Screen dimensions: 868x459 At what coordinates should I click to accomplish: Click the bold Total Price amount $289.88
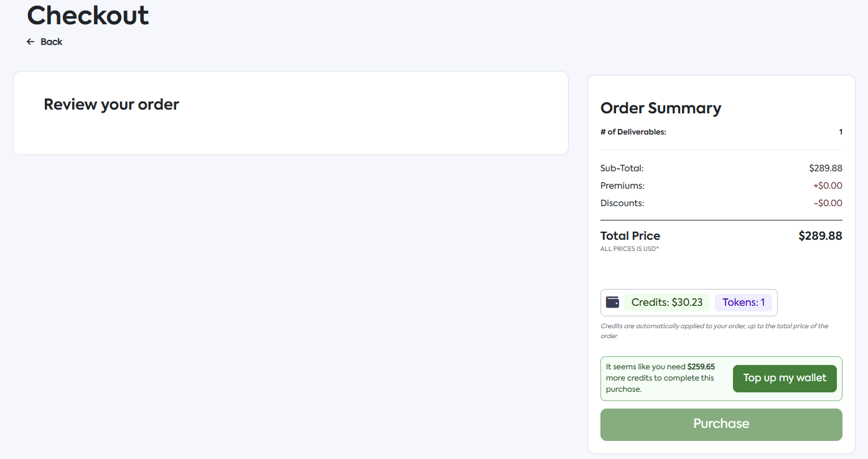[819, 236]
